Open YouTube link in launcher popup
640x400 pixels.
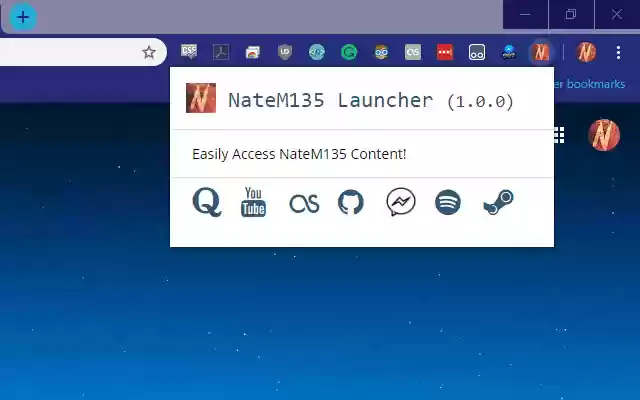[253, 202]
